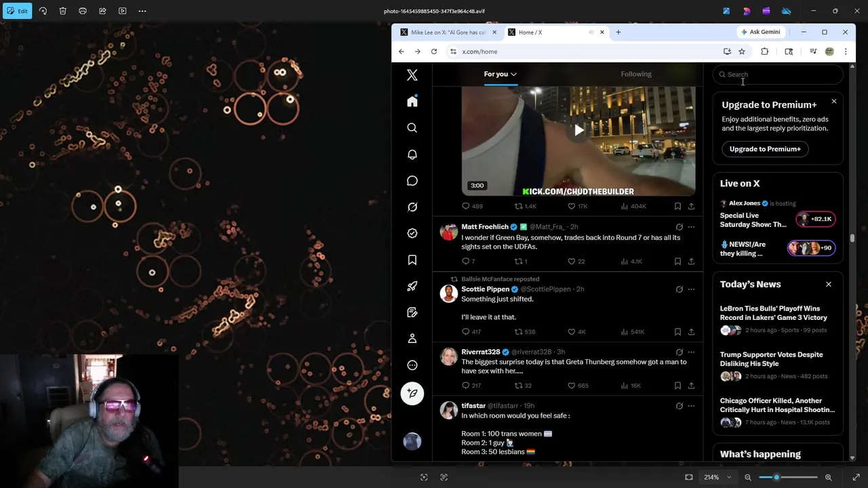Open Grok icon in X sidebar
Image resolution: width=868 pixels, height=488 pixels.
pos(412,207)
